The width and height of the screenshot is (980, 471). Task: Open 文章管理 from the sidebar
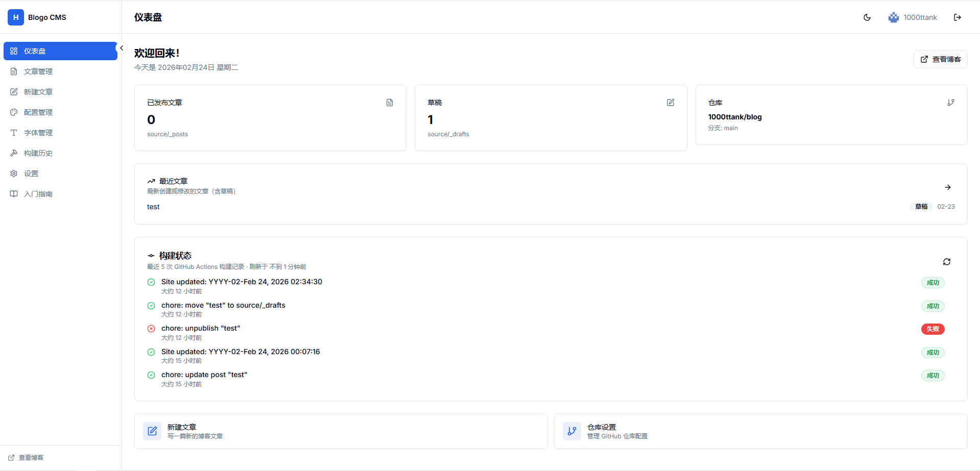pos(38,71)
